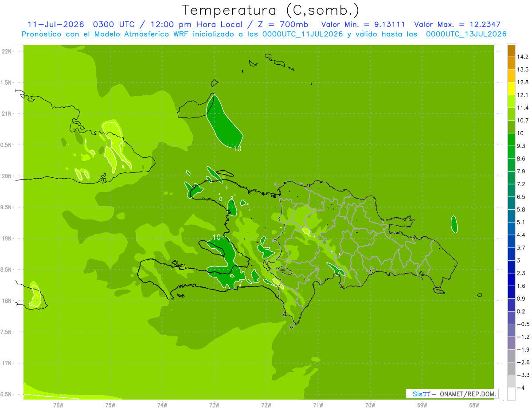
Task: Pick orange swatch between 13.5 and 14.2
Action: [x=511, y=63]
